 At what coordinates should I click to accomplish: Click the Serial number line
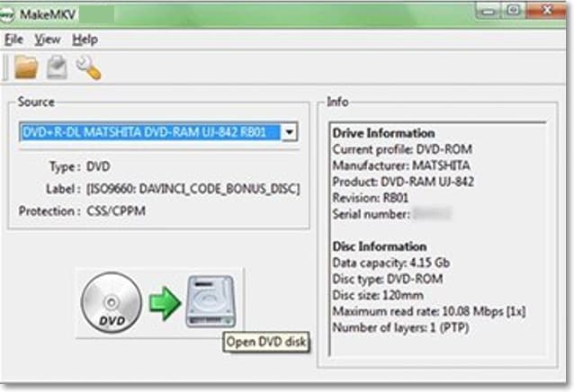click(391, 214)
